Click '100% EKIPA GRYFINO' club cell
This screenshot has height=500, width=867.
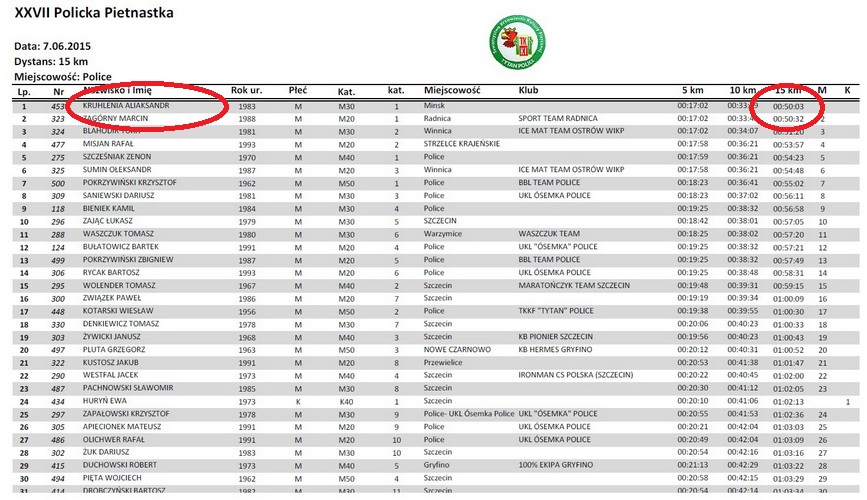coord(555,465)
